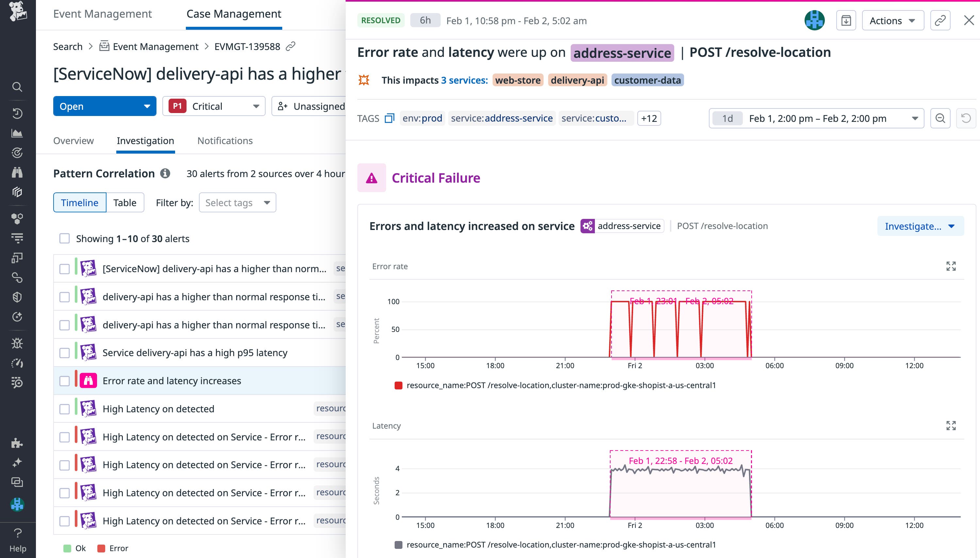Click the export/download icon next to the avatar
Viewport: 980px width, 558px height.
click(846, 20)
